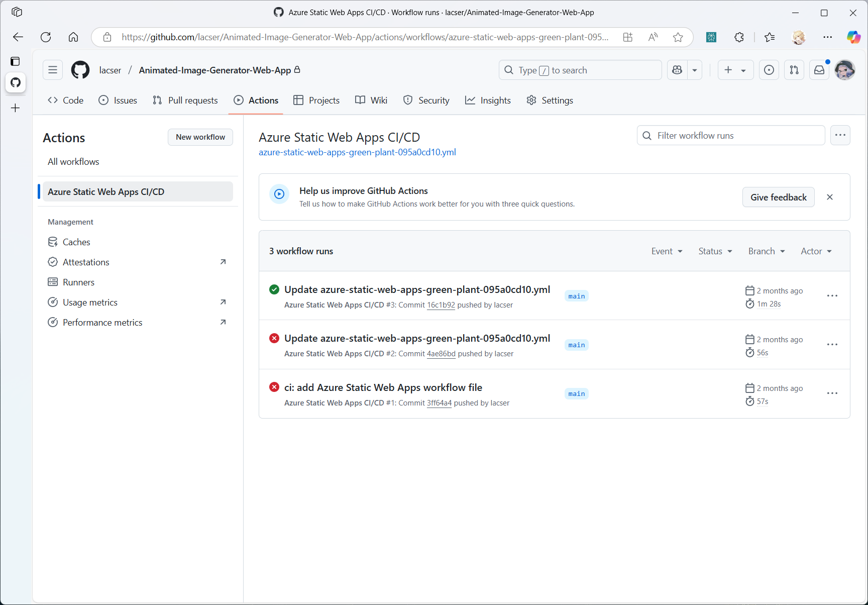Expand the create new plus dropdown
The width and height of the screenshot is (868, 605).
(735, 70)
